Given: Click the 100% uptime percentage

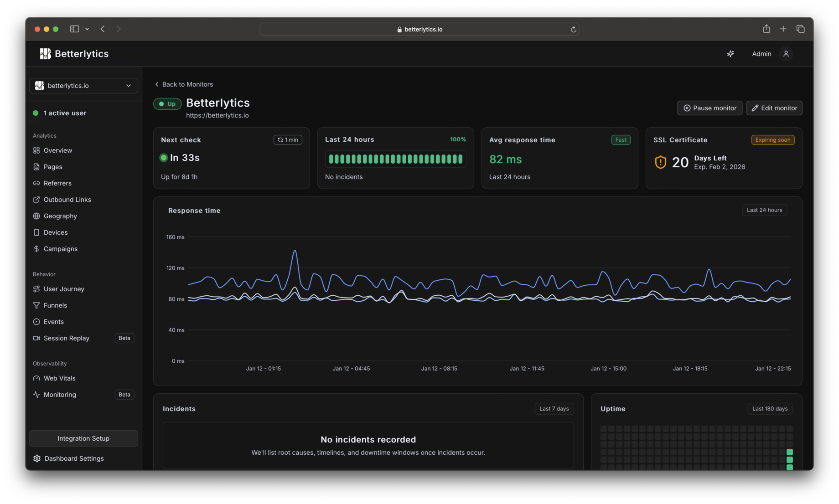Looking at the screenshot, I should [x=458, y=139].
